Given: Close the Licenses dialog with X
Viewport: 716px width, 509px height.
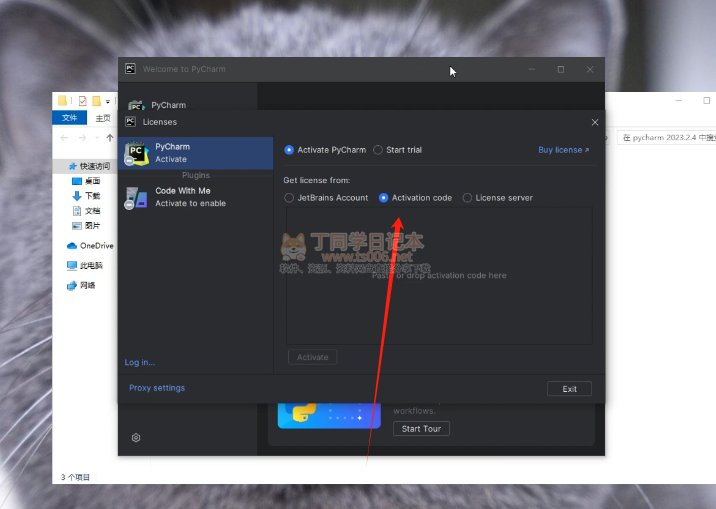Looking at the screenshot, I should point(595,122).
